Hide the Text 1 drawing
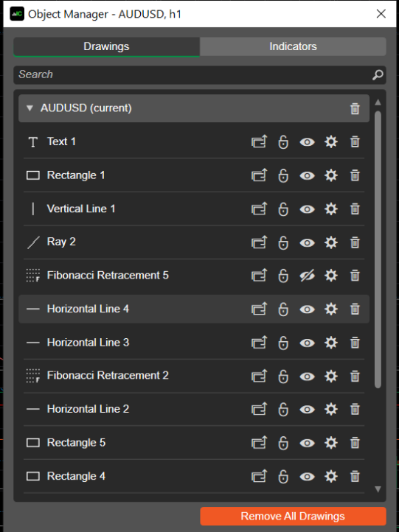The width and height of the screenshot is (399, 532). point(307,141)
